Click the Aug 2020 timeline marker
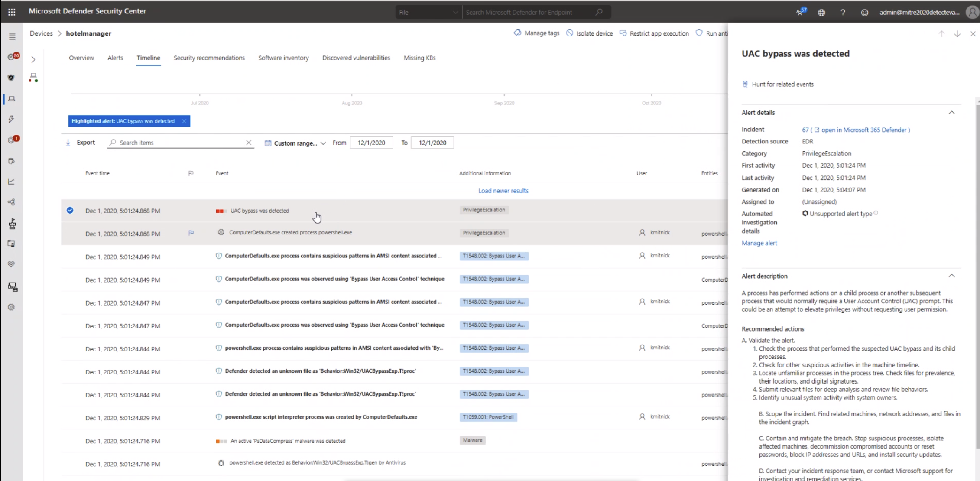The image size is (980, 481). point(352,103)
